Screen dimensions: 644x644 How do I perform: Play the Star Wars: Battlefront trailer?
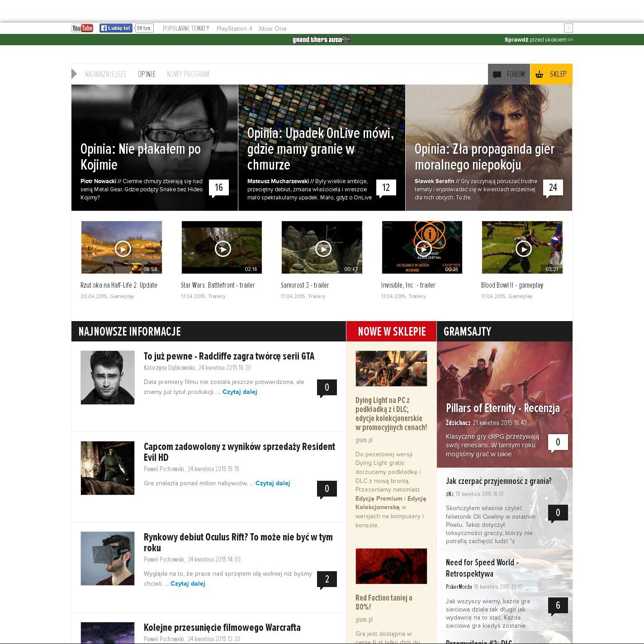(x=223, y=248)
